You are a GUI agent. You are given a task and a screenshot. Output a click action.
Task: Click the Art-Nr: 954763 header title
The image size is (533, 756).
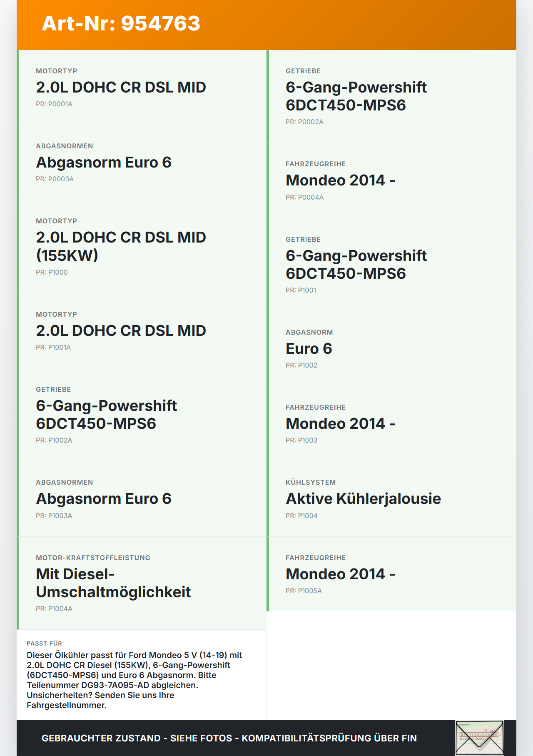tap(121, 23)
